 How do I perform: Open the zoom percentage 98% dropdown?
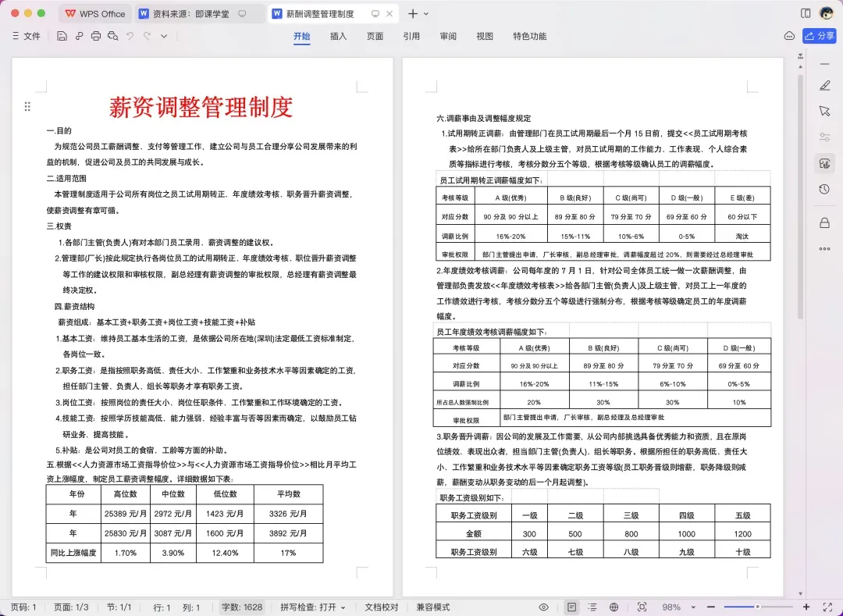(678, 607)
